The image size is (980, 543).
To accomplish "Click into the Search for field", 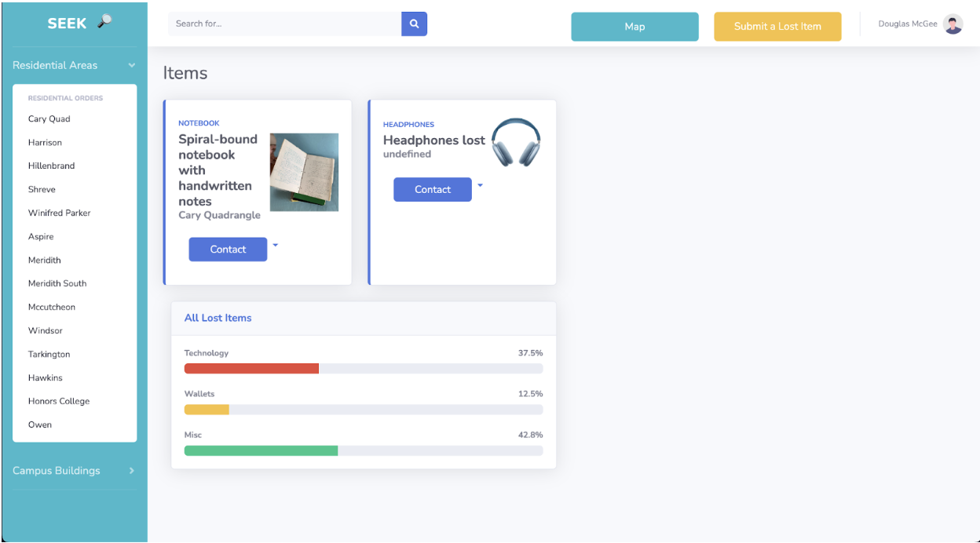I will (x=284, y=24).
